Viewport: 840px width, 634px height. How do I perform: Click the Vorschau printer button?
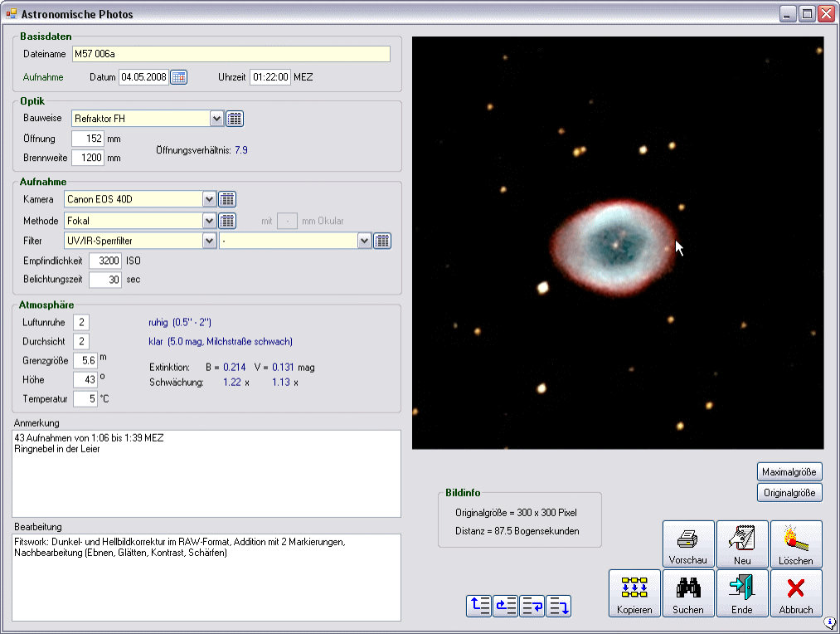687,544
